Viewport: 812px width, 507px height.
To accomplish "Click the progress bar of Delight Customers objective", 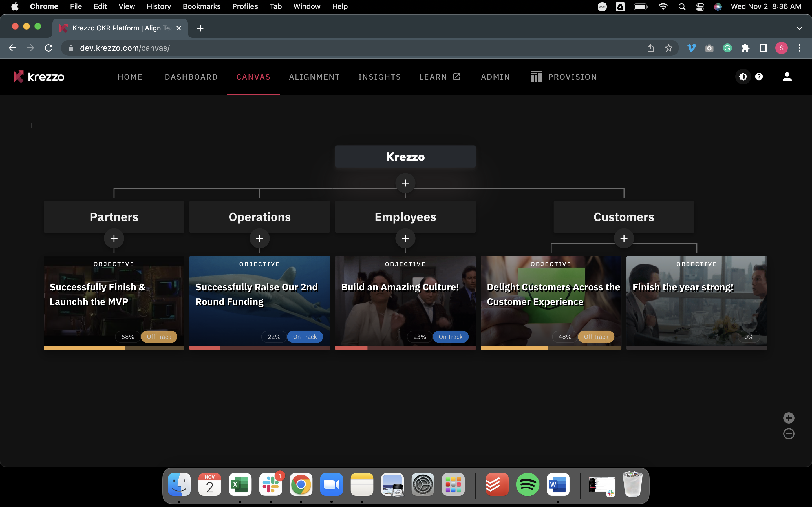I will click(x=551, y=348).
